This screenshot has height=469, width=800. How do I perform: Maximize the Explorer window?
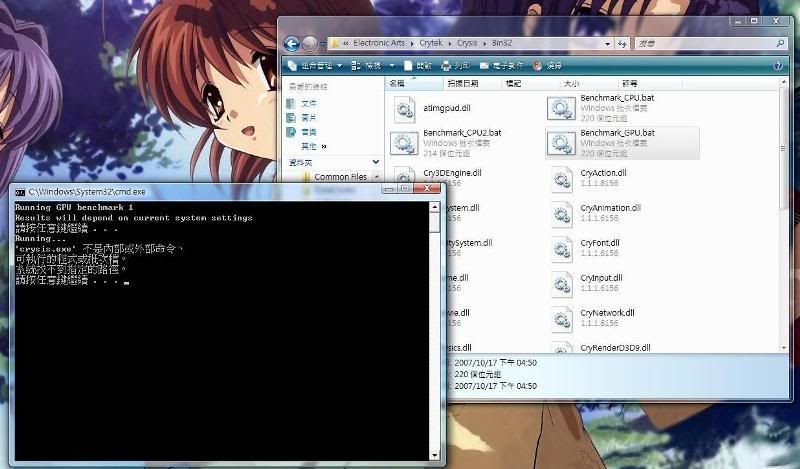[x=754, y=21]
